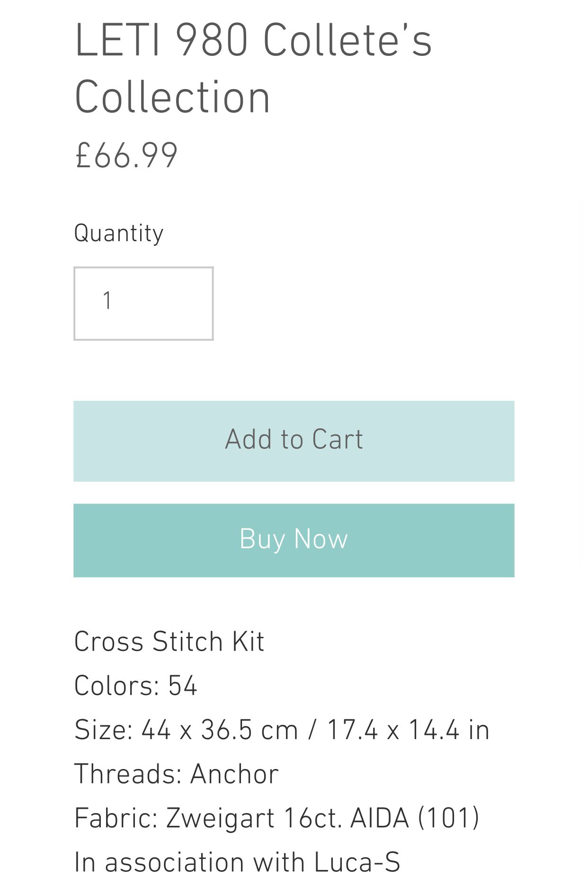Click the 17.4 x 14.4 in measurement
Screen dimensions: 588x896
[408, 730]
